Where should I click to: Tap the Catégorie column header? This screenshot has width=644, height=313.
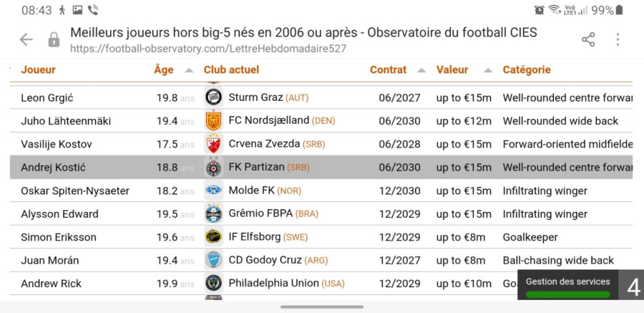[527, 69]
